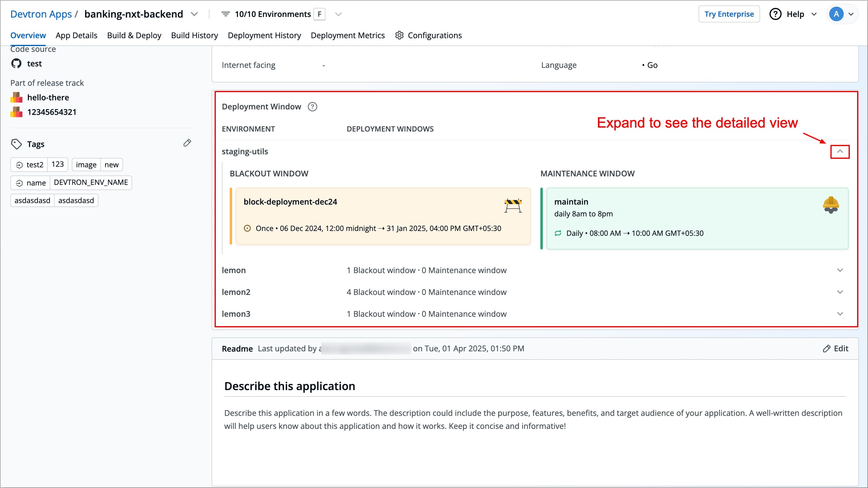Click the GitHub icon next to test
This screenshot has width=868, height=488.
(x=16, y=63)
